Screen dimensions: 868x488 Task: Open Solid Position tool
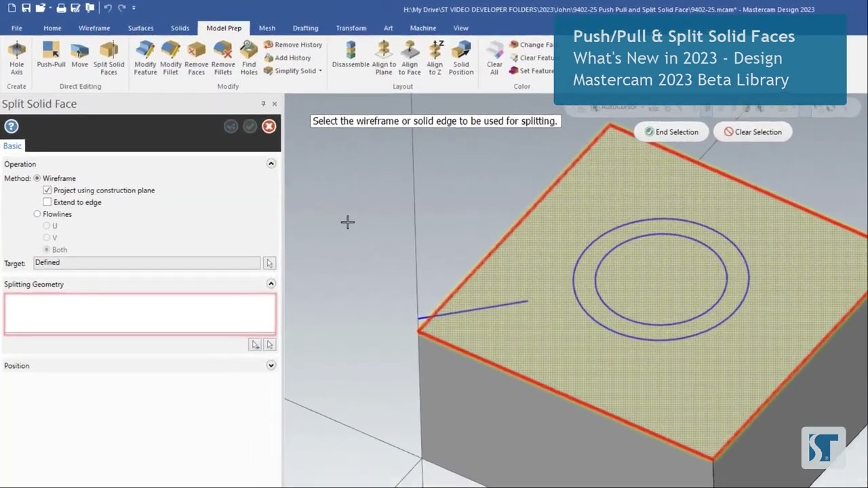pyautogui.click(x=461, y=58)
